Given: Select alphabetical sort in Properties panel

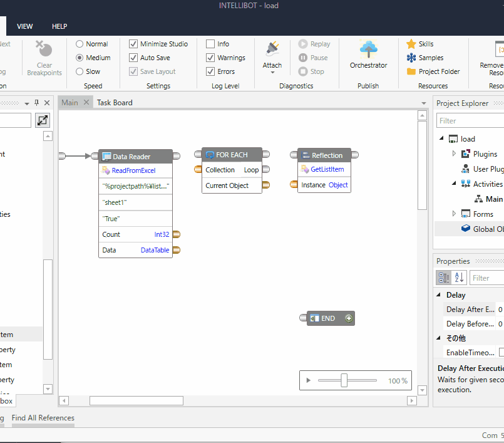Looking at the screenshot, I should click(x=458, y=277).
